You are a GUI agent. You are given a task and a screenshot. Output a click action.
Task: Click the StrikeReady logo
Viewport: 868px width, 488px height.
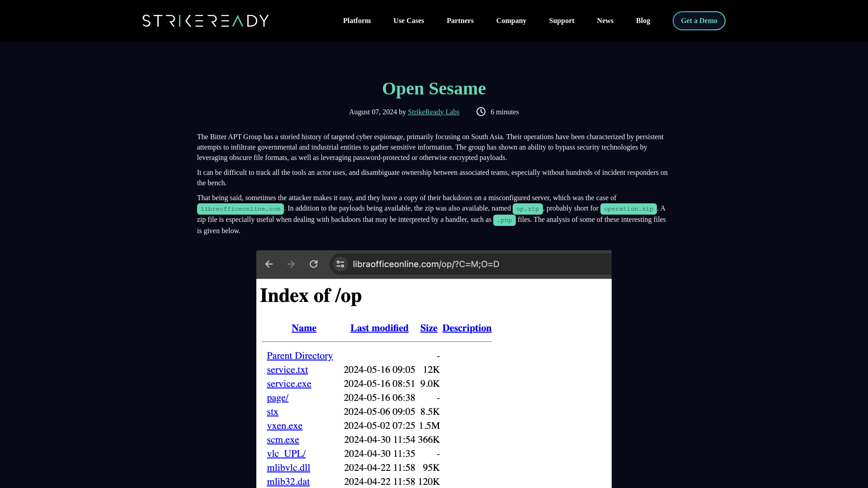[x=206, y=21]
